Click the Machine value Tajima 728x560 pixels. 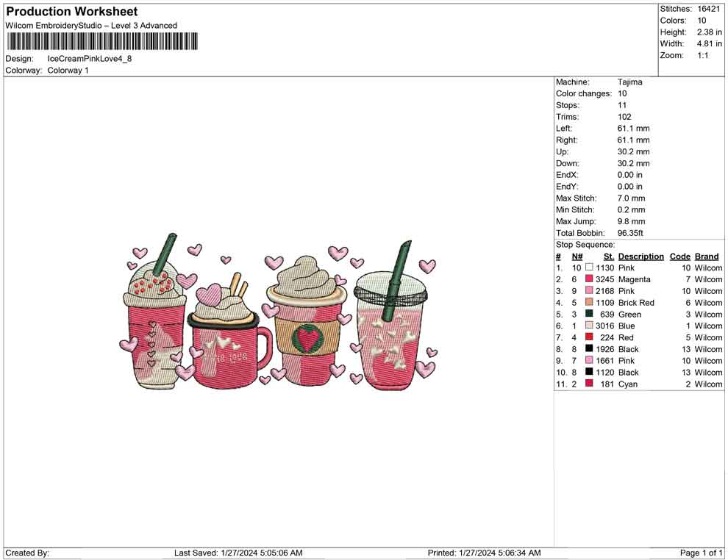coord(629,82)
